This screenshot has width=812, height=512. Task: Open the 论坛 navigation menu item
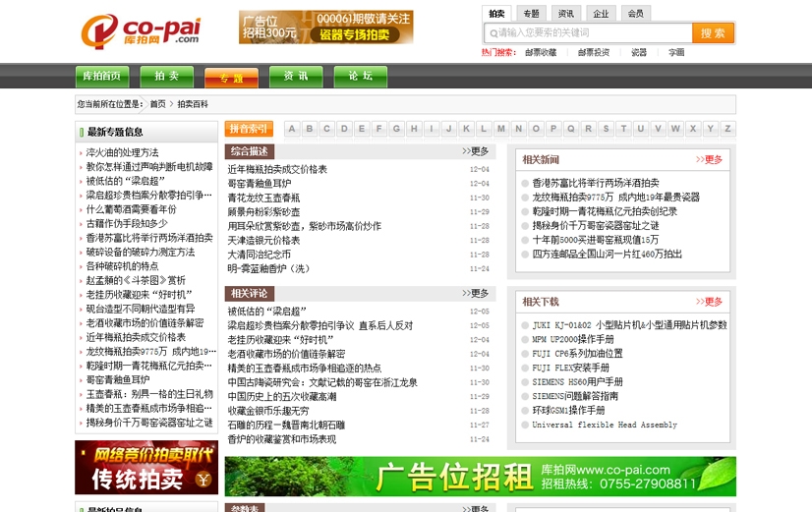353,77
